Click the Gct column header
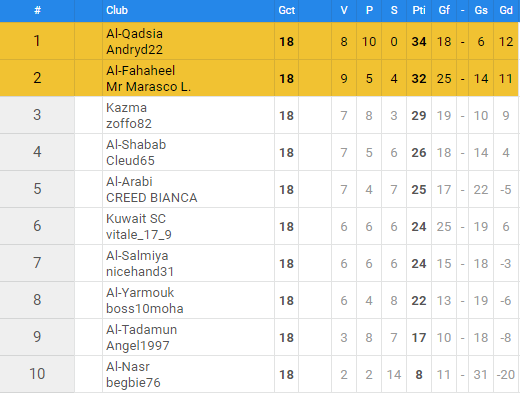 (287, 10)
